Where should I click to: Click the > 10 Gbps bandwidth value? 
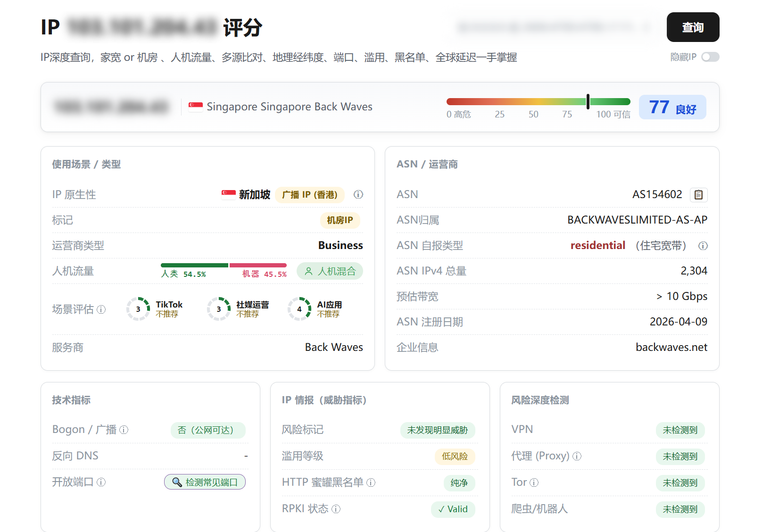click(682, 296)
